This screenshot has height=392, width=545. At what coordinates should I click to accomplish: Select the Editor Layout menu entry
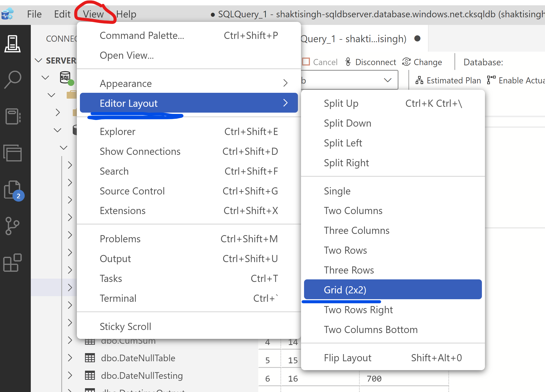(189, 103)
